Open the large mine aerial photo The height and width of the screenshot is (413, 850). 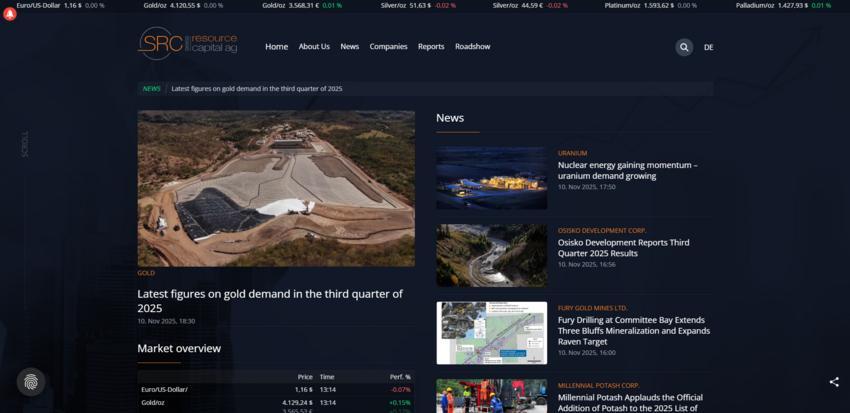[276, 189]
